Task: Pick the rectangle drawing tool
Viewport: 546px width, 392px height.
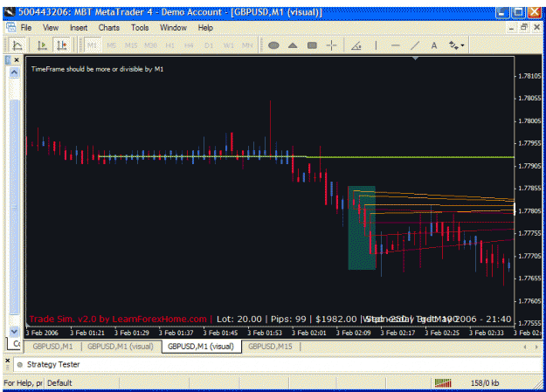Action: 312,45
